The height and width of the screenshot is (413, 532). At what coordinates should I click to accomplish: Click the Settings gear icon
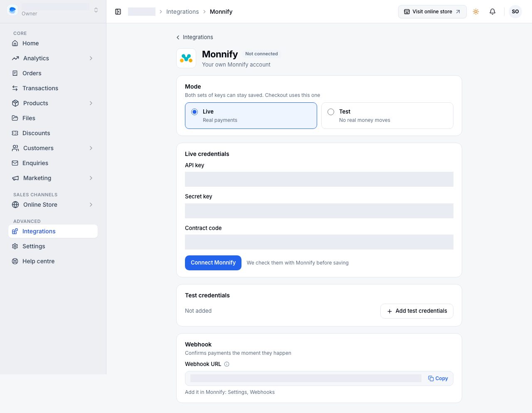tap(15, 246)
